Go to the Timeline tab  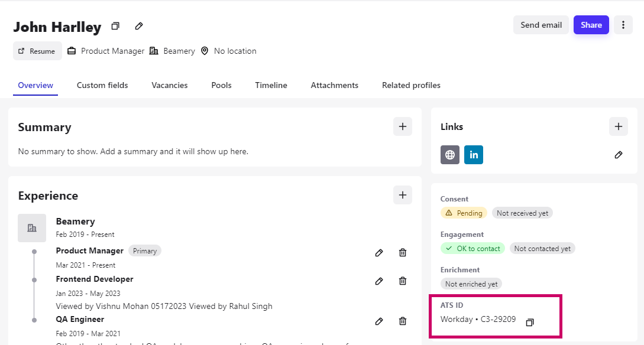pyautogui.click(x=271, y=85)
